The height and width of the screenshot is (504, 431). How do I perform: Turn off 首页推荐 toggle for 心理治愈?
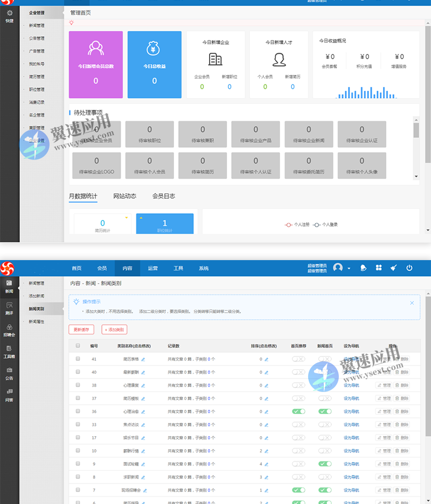(x=298, y=411)
